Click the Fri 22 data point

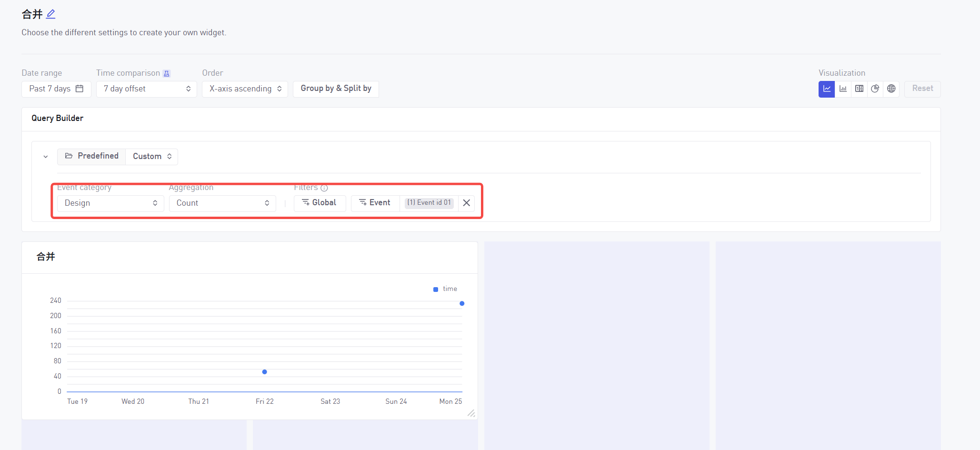(265, 372)
